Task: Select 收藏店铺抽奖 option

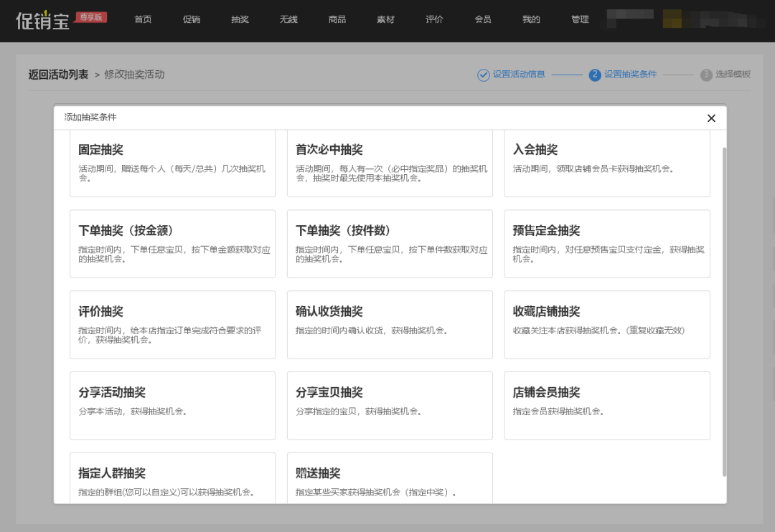Action: click(x=607, y=325)
